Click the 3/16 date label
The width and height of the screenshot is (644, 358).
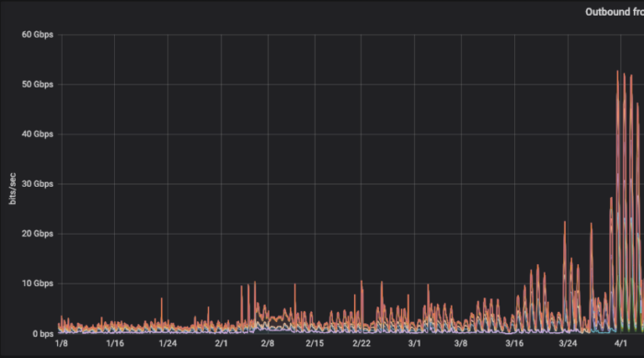[x=514, y=343]
